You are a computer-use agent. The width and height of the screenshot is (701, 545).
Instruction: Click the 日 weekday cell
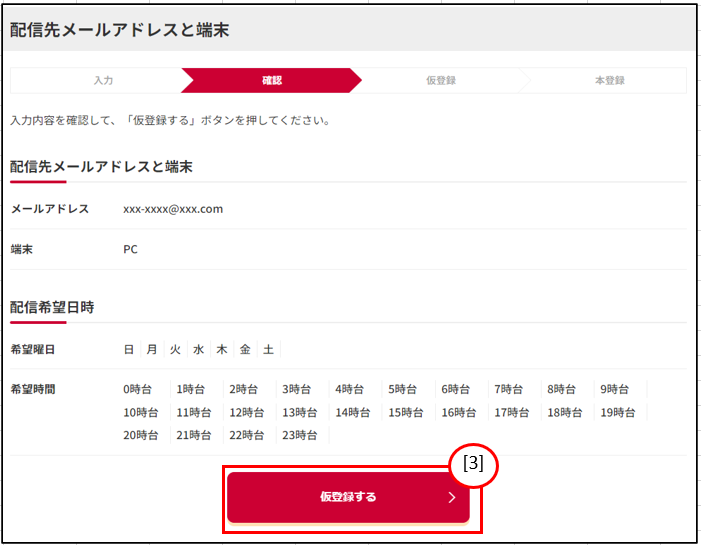[x=129, y=349]
